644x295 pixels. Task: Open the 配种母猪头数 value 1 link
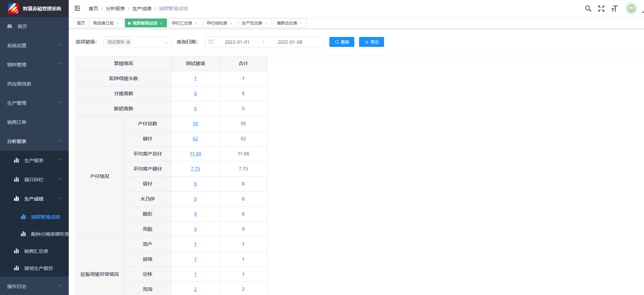coord(195,78)
